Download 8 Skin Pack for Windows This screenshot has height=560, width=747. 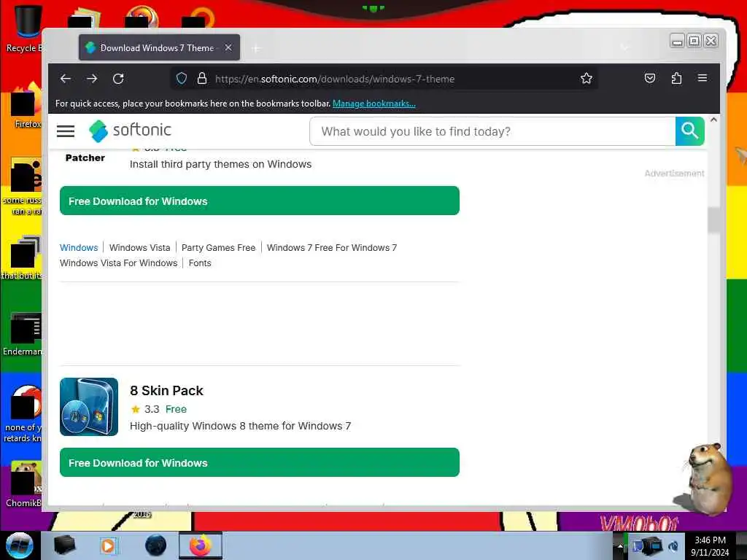(260, 462)
